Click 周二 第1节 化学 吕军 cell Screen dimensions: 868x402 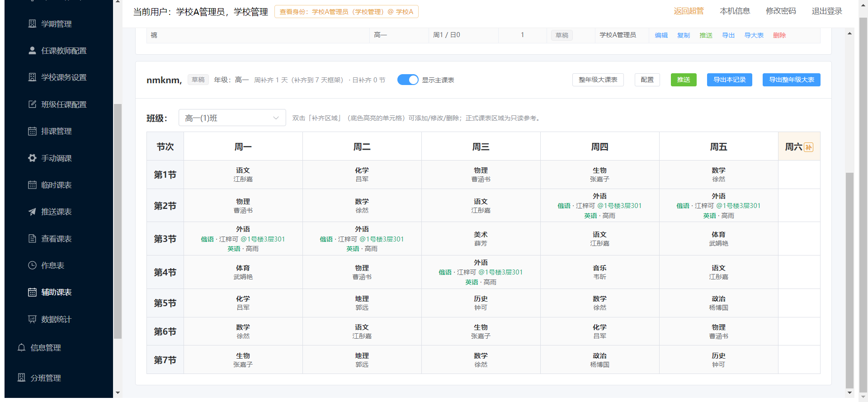pos(362,175)
